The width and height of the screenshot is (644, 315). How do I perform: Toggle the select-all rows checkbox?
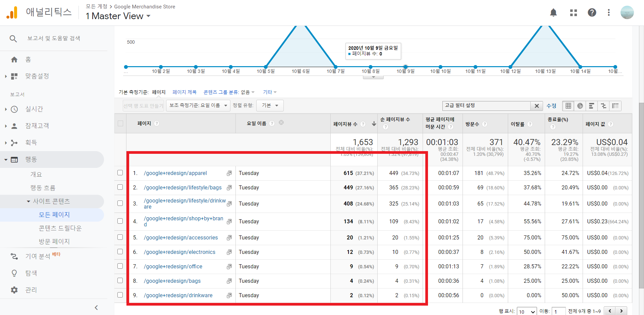pos(120,123)
